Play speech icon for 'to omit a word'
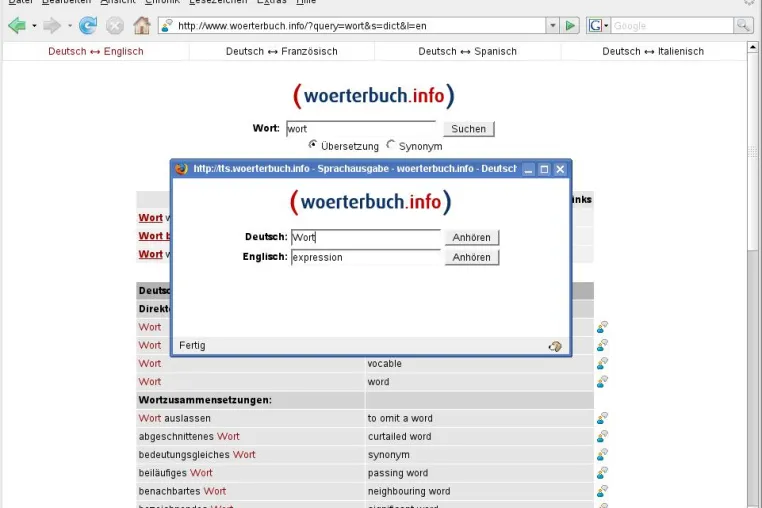The height and width of the screenshot is (508, 762). point(603,418)
